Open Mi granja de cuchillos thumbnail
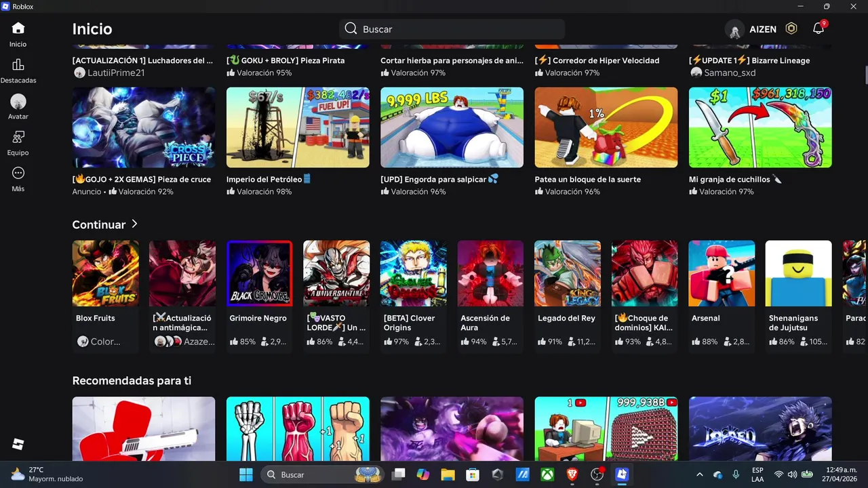868x488 pixels. (760, 127)
